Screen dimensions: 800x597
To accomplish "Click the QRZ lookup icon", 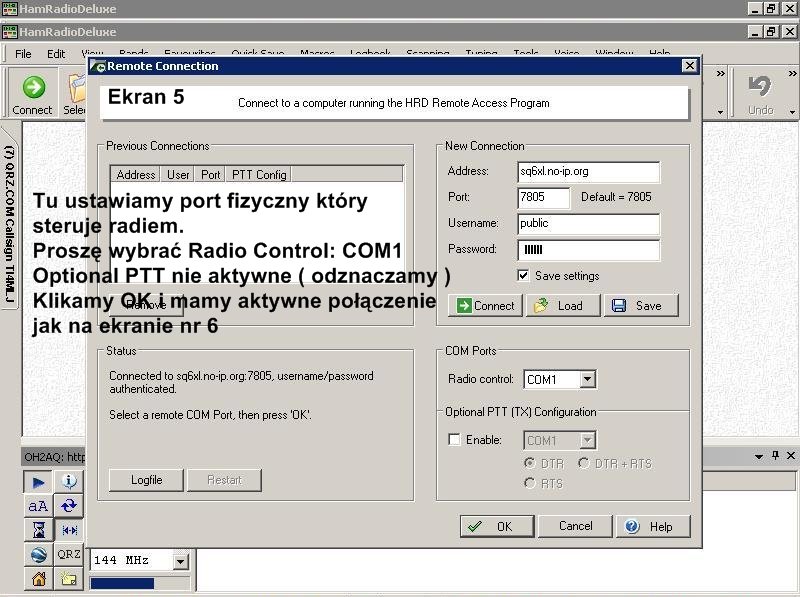I will [x=69, y=554].
